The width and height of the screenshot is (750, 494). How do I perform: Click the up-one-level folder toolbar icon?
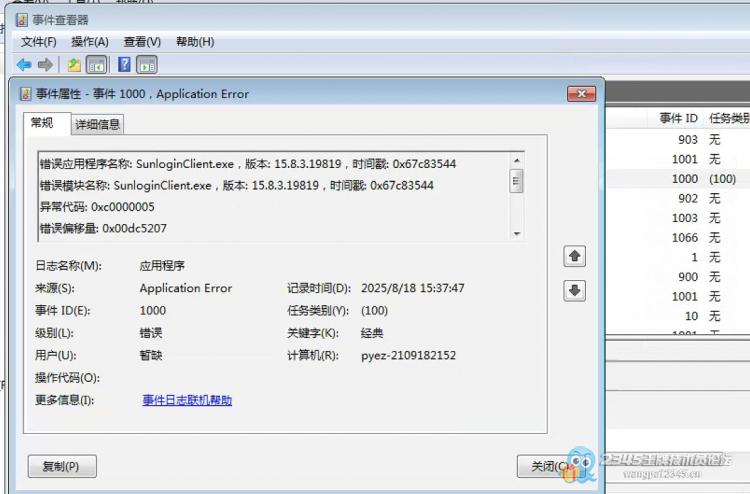74,65
